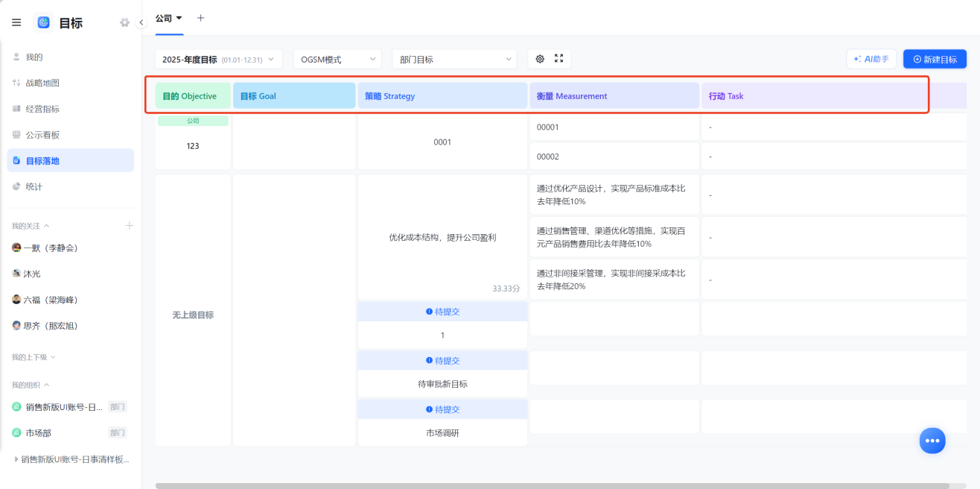Open the 2025-年度目标 period dropdown

(219, 59)
